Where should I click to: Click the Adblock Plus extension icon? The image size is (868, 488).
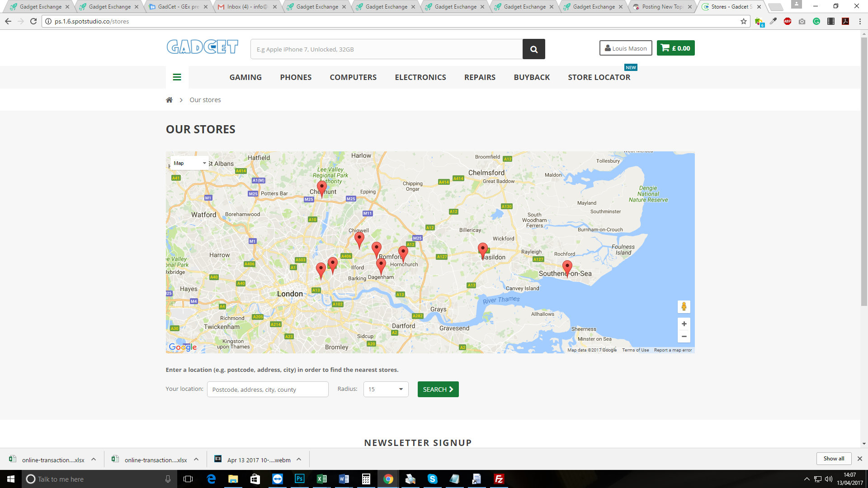pos(788,21)
